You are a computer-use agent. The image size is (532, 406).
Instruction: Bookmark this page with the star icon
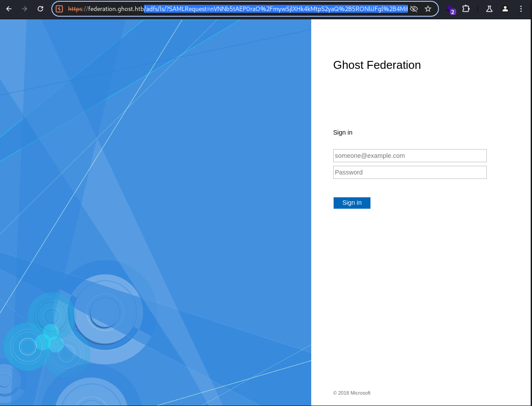click(428, 9)
